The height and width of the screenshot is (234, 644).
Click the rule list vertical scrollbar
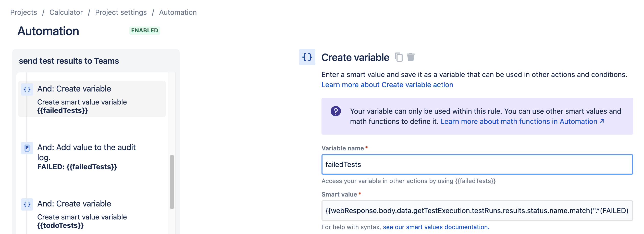click(172, 182)
